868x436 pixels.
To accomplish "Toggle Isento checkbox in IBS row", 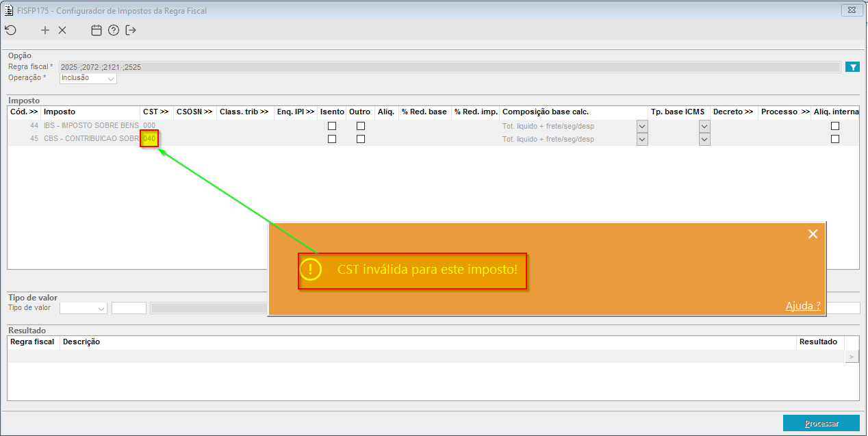I will tap(332, 126).
